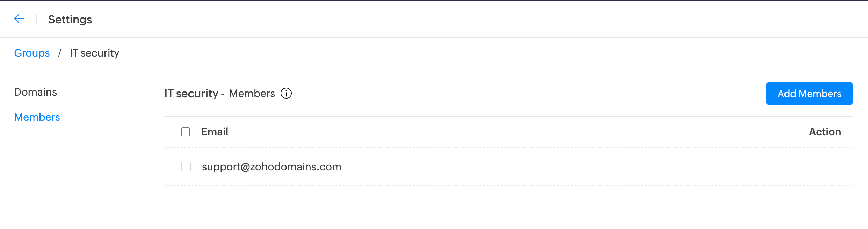
Task: Click the blank area under the member list
Action: [x=508, y=207]
